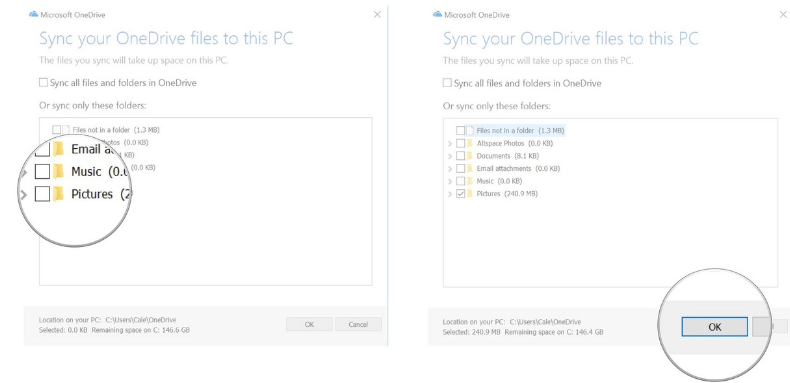The width and height of the screenshot is (790, 383).
Task: Select 'Documents (8.1 KB)' label in right dialog
Action: coord(507,156)
